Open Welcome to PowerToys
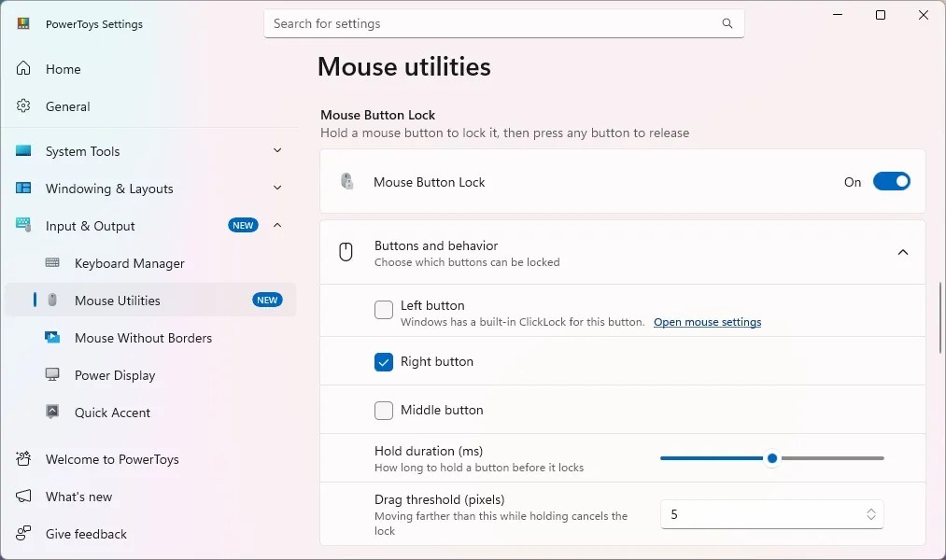Image resolution: width=946 pixels, height=560 pixels. click(149, 459)
